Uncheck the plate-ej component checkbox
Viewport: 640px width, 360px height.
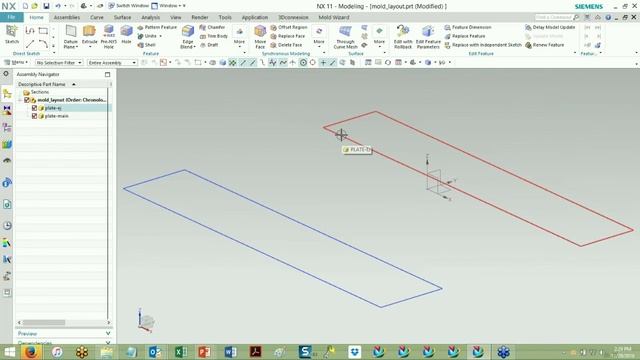tap(34, 108)
